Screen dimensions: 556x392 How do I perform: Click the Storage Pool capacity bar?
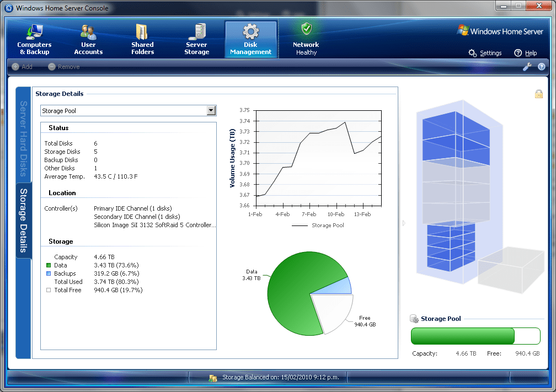(475, 336)
